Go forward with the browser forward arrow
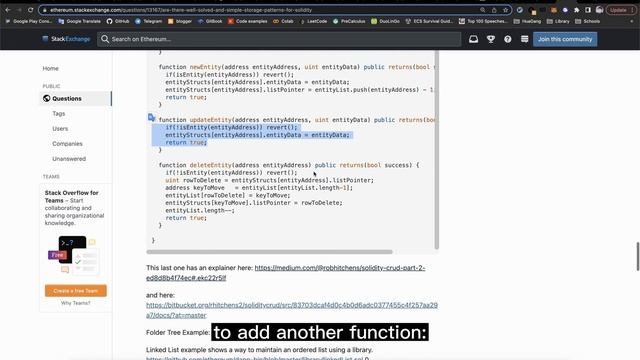The height and width of the screenshot is (360, 640). [19, 10]
